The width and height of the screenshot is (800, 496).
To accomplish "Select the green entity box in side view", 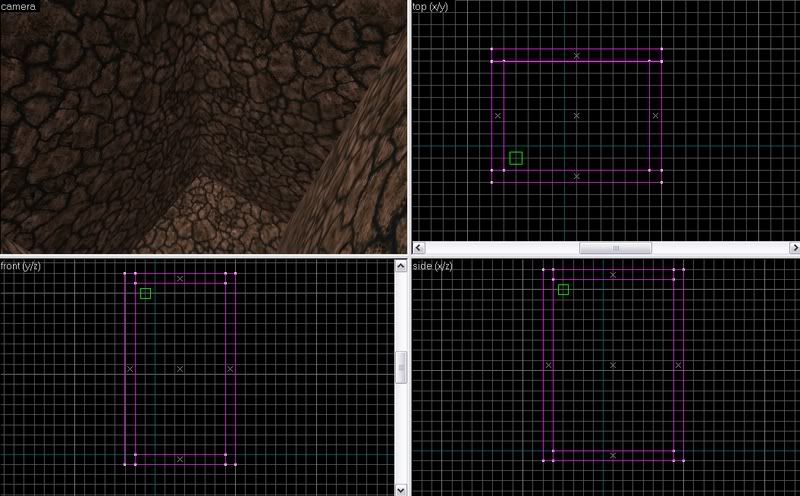I will (563, 290).
